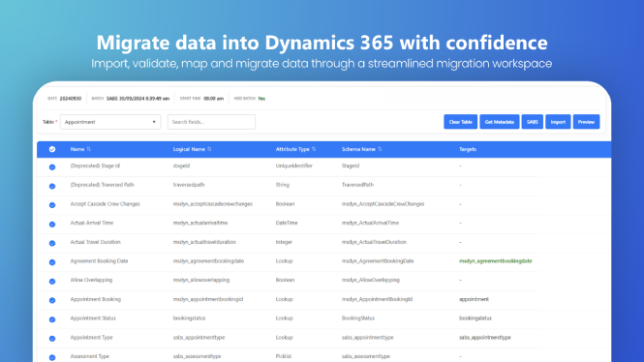Viewport: 644px width, 362px height.
Task: Uncheck the Agreement Booking Date row
Action: (x=52, y=262)
